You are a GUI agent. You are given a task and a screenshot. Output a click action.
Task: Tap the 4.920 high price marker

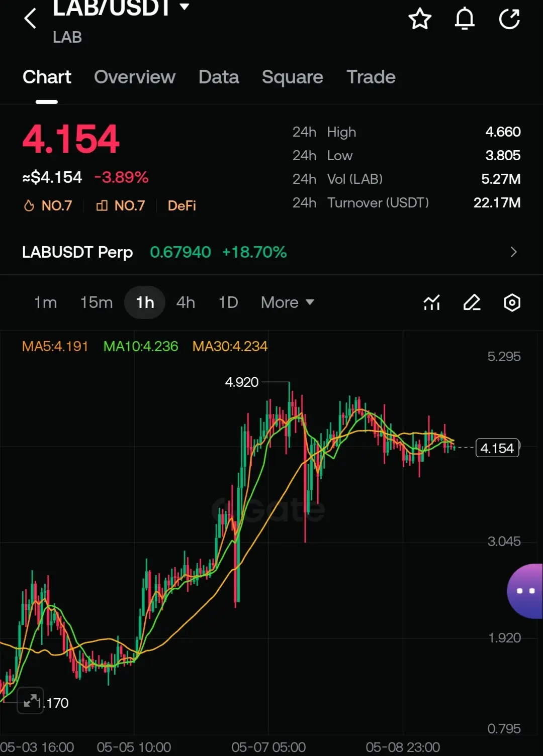click(242, 382)
